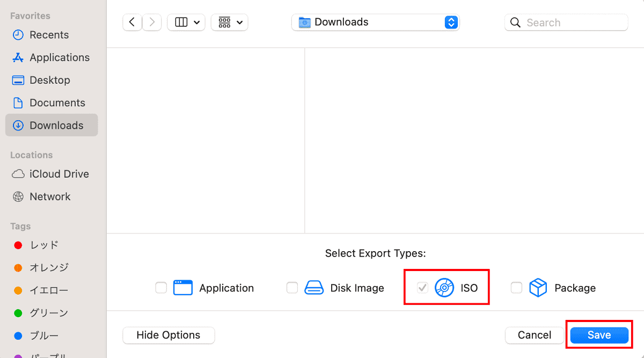
Task: Select Documents in the sidebar
Action: 52,103
